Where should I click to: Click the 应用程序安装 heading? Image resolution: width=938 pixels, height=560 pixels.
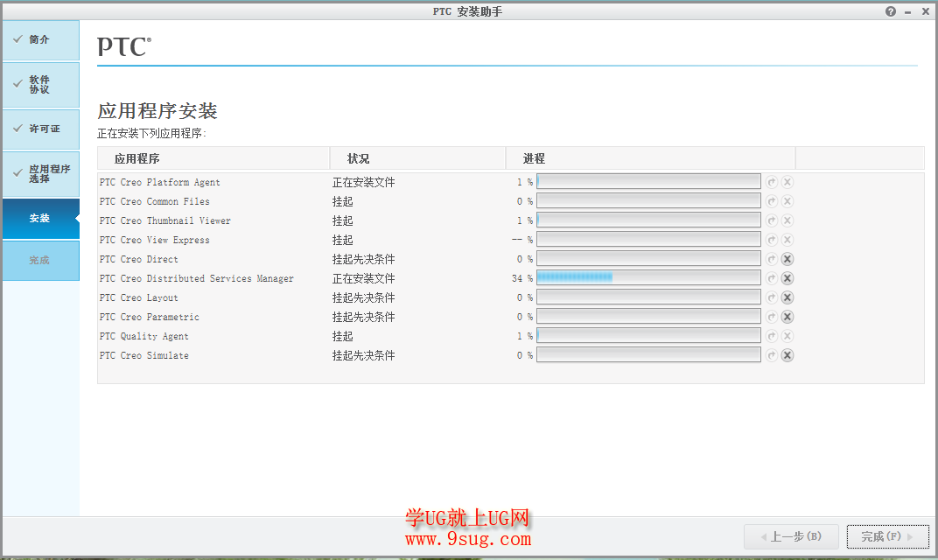click(x=157, y=110)
